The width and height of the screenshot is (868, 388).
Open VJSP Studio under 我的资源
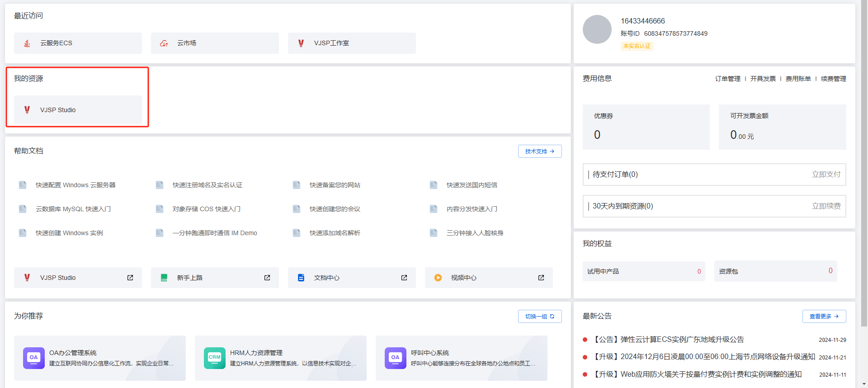[78, 110]
